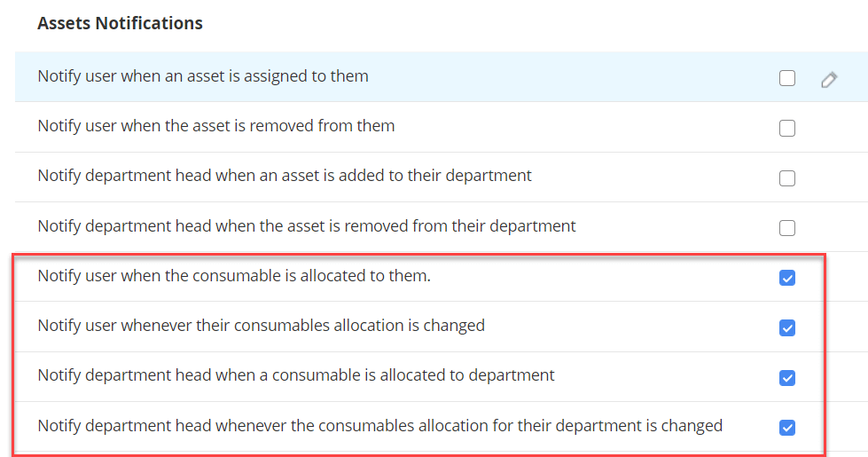Turn off department consumables allocation changed checkbox
Viewport: 868px width, 457px height.
[787, 428]
